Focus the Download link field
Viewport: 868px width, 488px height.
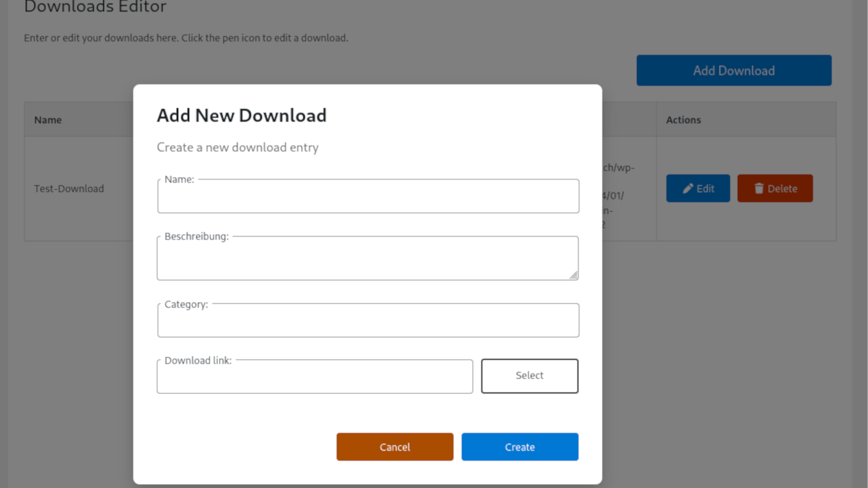[315, 379]
